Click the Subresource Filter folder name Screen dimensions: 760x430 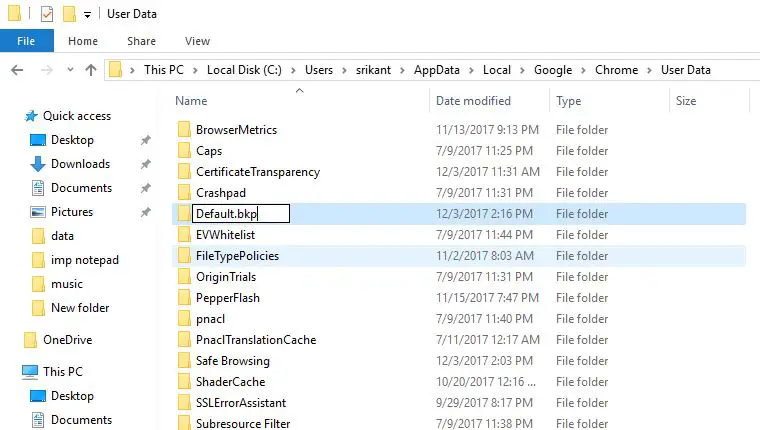(243, 424)
